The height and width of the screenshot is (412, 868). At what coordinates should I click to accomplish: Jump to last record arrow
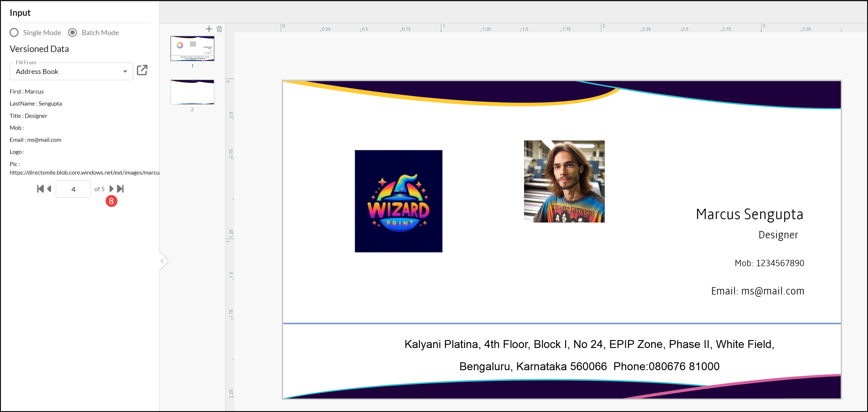[120, 189]
